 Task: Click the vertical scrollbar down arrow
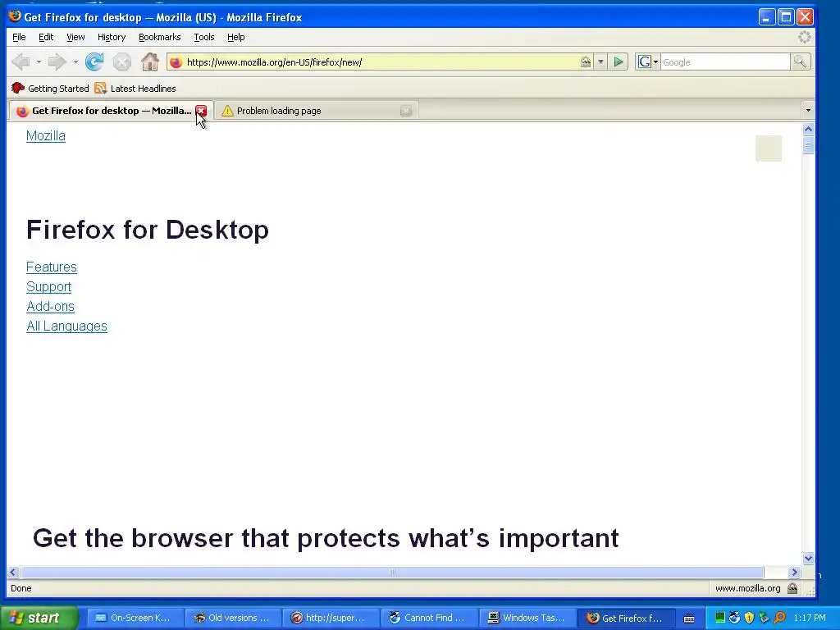point(808,558)
